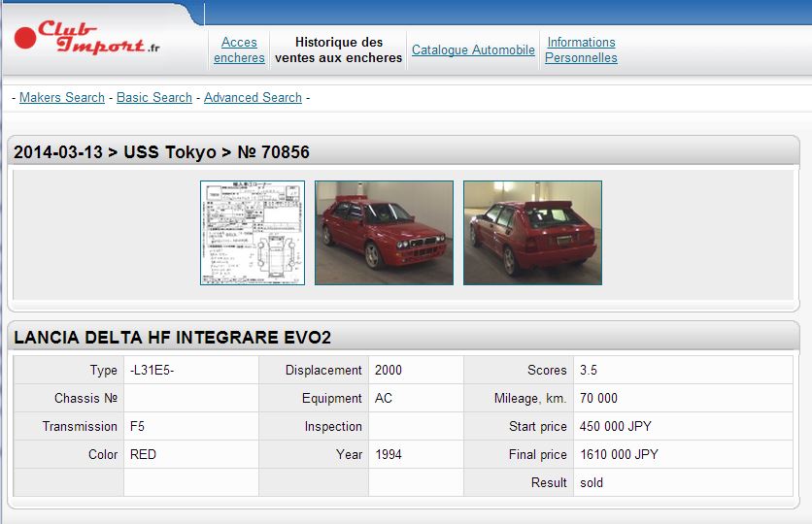Open the Makers Search link

[x=62, y=97]
